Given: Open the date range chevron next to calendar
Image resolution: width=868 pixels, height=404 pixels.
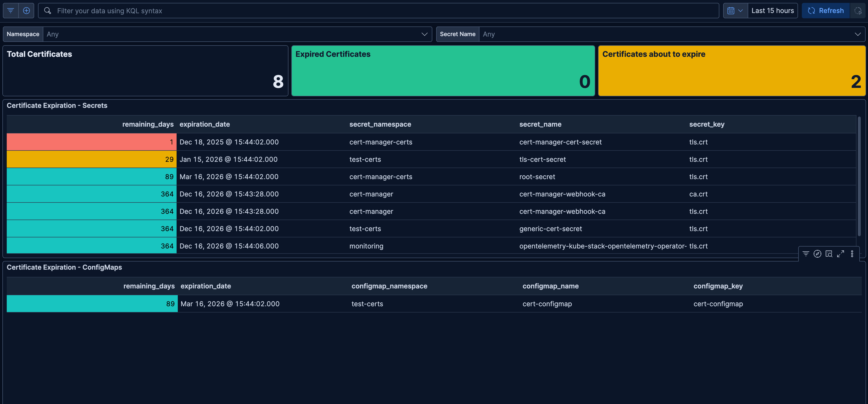Looking at the screenshot, I should 741,10.
